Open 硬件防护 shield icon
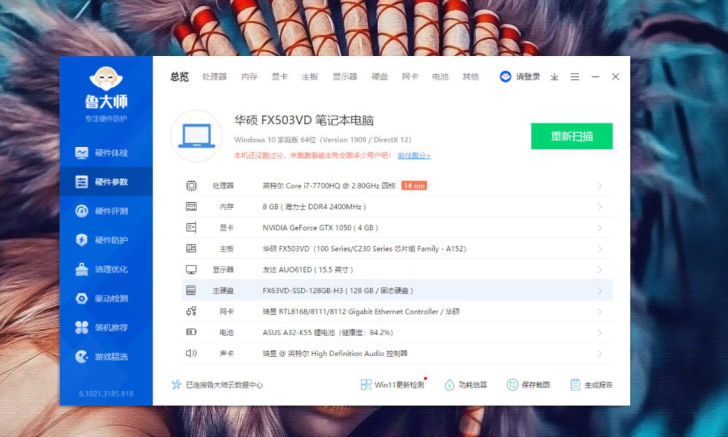 pos(82,240)
